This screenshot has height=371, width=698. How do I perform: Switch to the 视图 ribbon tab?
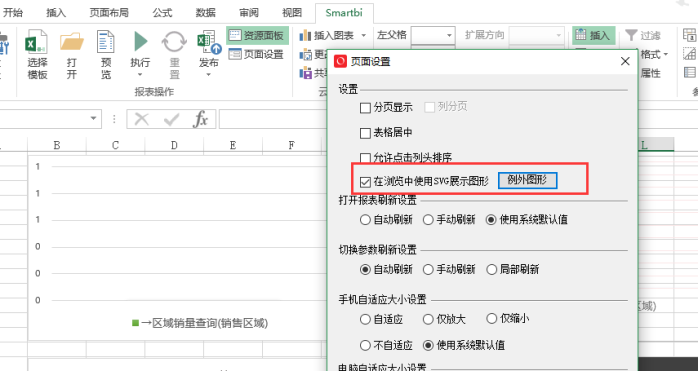(292, 12)
